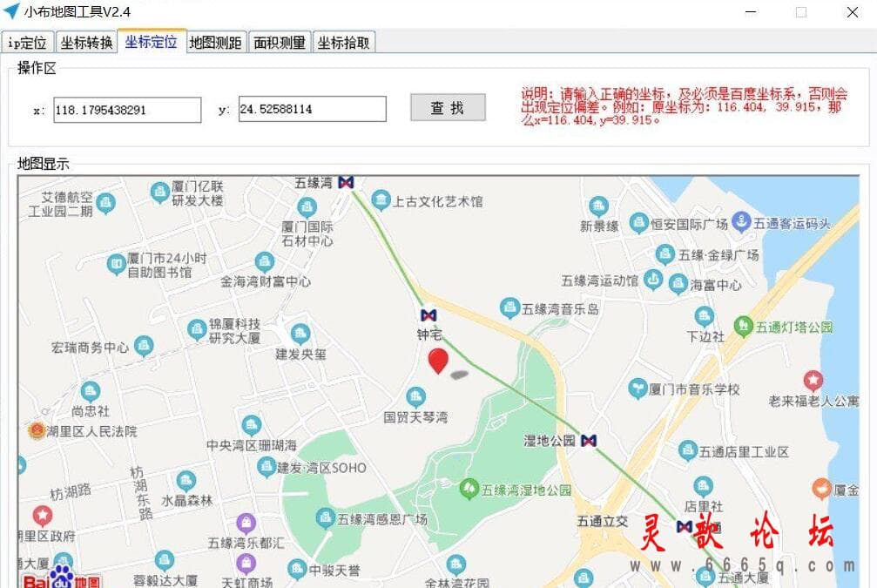Click the 天虹商场 shopping icon
Image resolution: width=877 pixels, height=588 pixels.
tap(246, 564)
